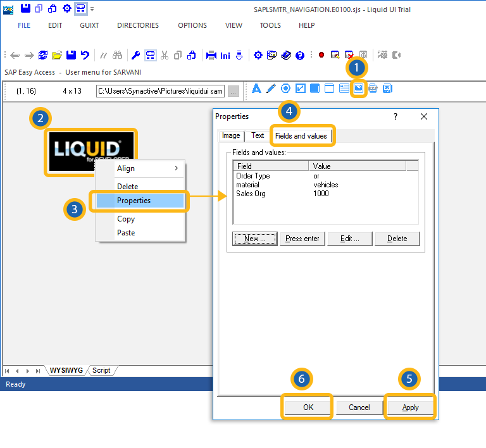Screen dimensions: 486x448
Task: Click the Apply button
Action: click(410, 408)
